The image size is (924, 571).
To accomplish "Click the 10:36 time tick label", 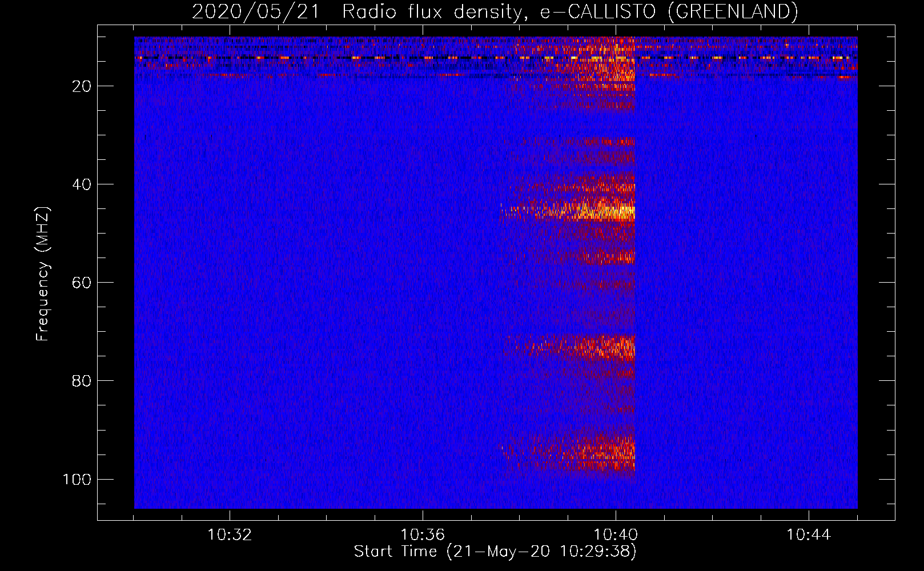I will tap(423, 534).
